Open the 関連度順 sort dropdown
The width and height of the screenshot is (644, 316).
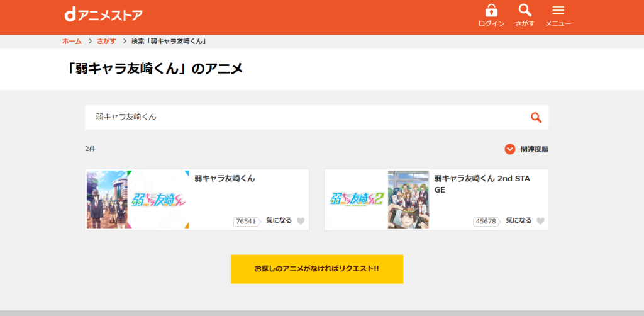pos(526,149)
